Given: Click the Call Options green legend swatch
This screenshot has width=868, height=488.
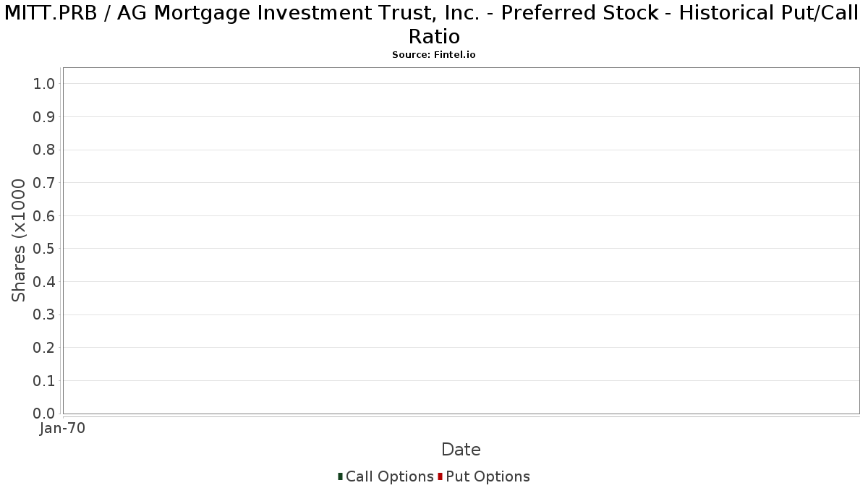Looking at the screenshot, I should point(340,476).
